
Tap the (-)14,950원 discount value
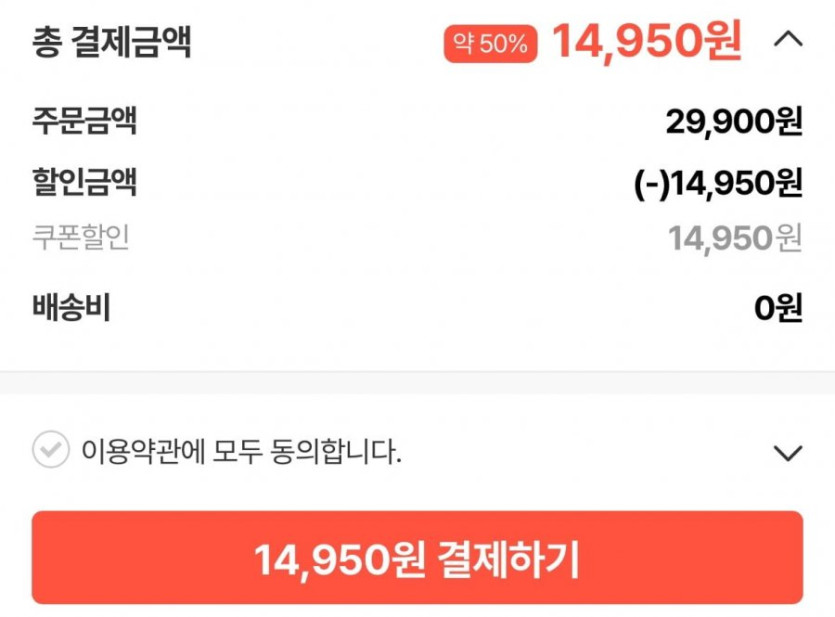tap(718, 183)
